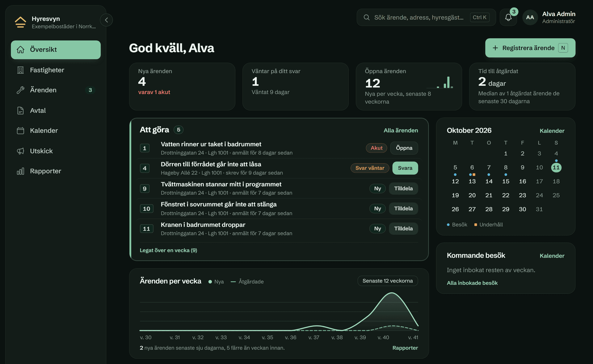The height and width of the screenshot is (364, 593).
Task: Focus the Sök ärende search field
Action: click(x=426, y=17)
